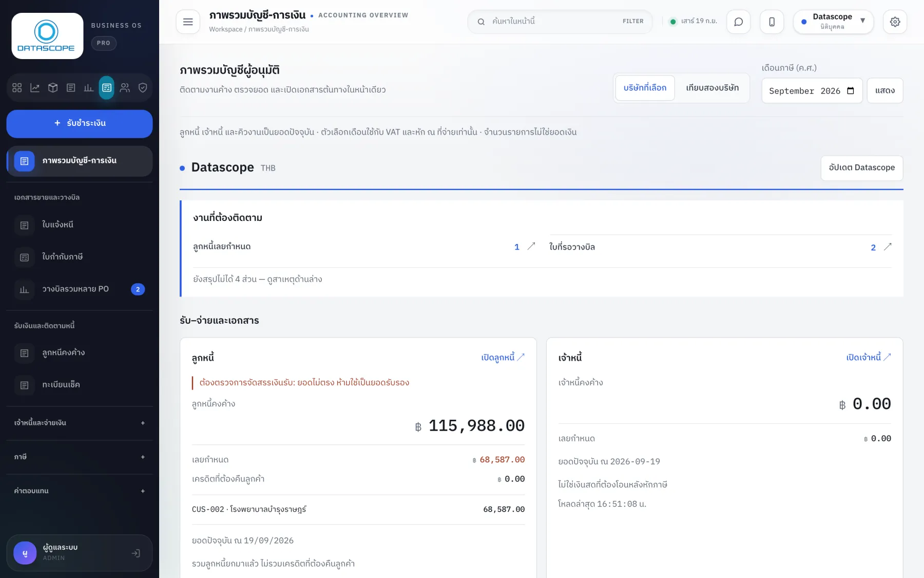The height and width of the screenshot is (578, 924).
Task: Expand the เจ้าหนี้และจ่ายเงิน section
Action: [x=80, y=423]
